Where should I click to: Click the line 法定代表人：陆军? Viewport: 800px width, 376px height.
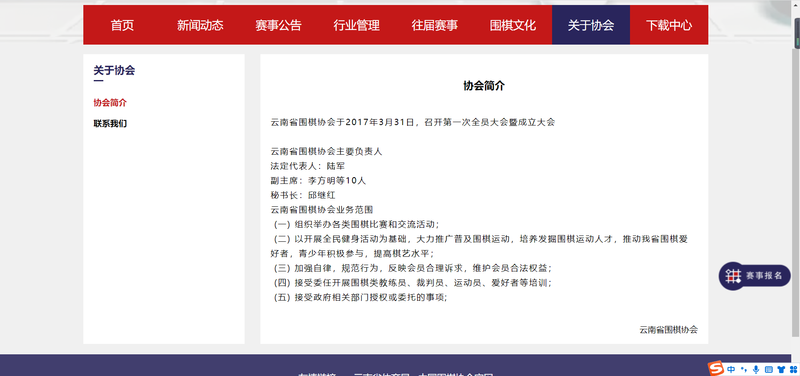(x=309, y=166)
